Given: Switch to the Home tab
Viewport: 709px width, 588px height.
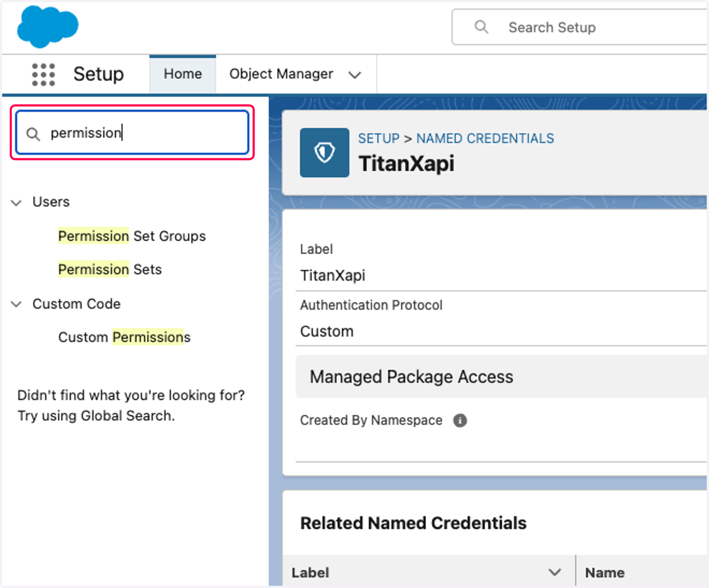Looking at the screenshot, I should [x=183, y=74].
